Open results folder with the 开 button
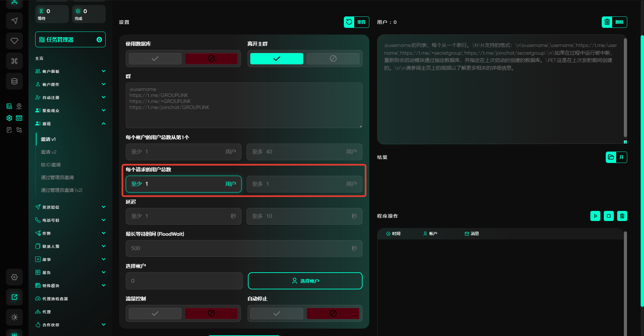Viewport: 644px width, 336px height. click(x=616, y=157)
